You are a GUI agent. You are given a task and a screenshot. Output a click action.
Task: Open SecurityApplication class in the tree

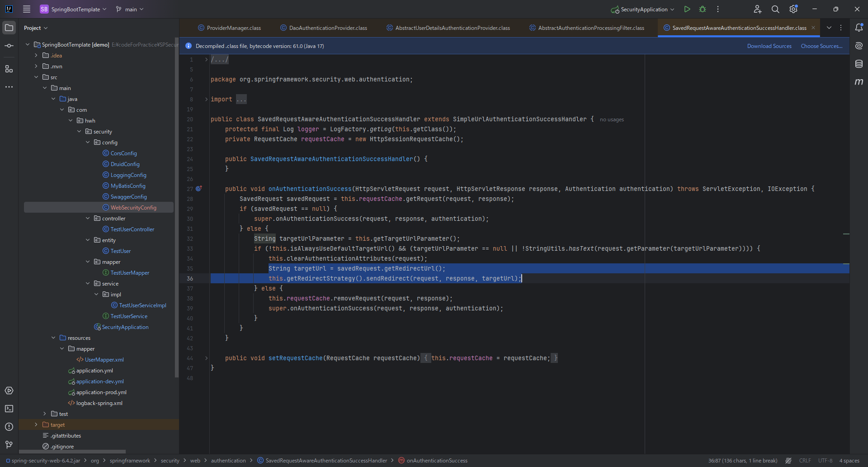tap(125, 327)
